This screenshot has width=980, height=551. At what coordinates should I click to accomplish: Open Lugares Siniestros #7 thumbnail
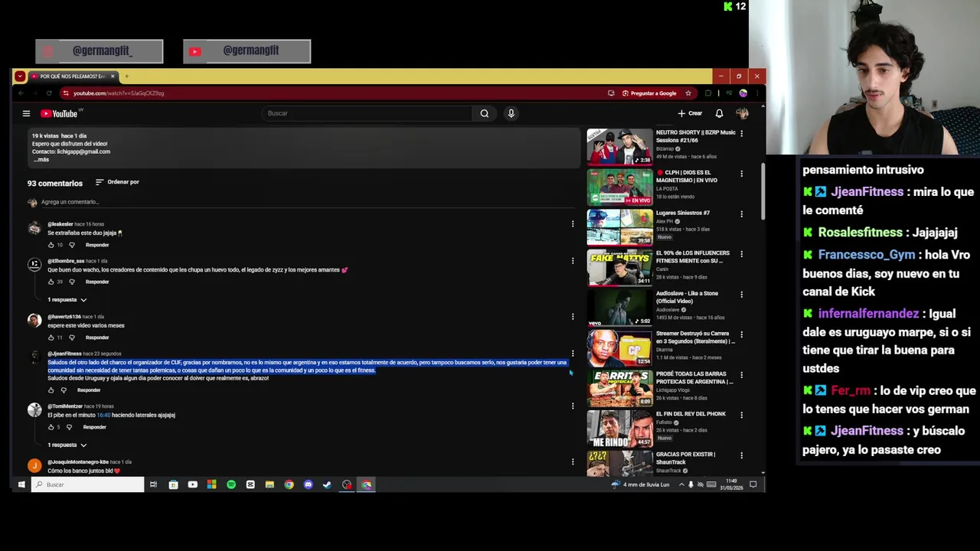pyautogui.click(x=619, y=227)
